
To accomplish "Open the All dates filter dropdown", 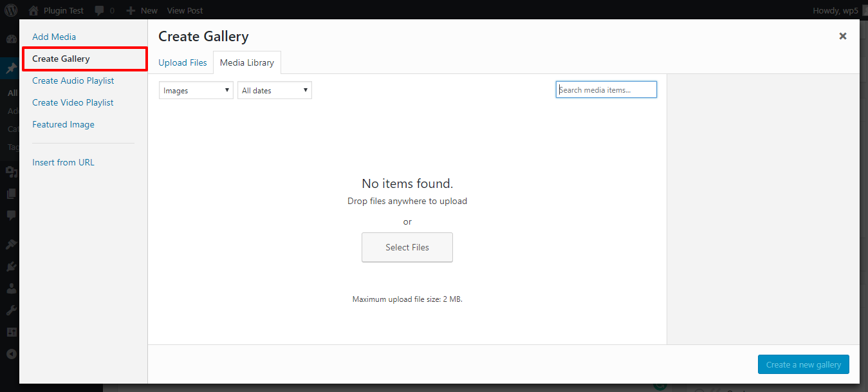I will (x=275, y=90).
